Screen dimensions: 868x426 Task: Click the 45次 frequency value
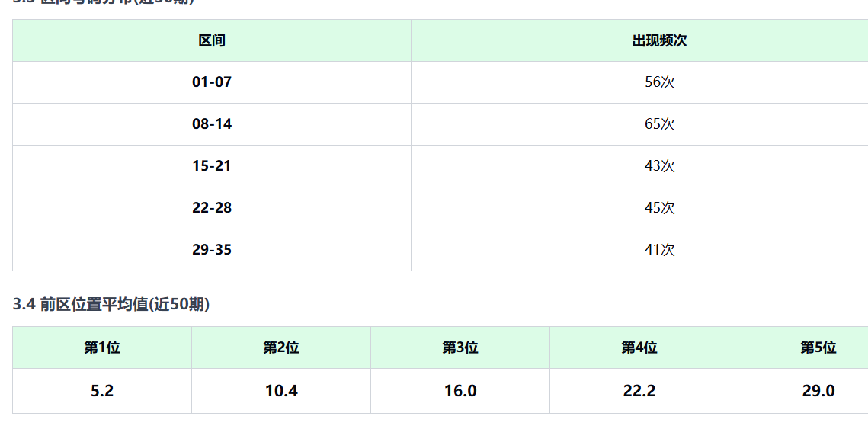[x=659, y=208]
